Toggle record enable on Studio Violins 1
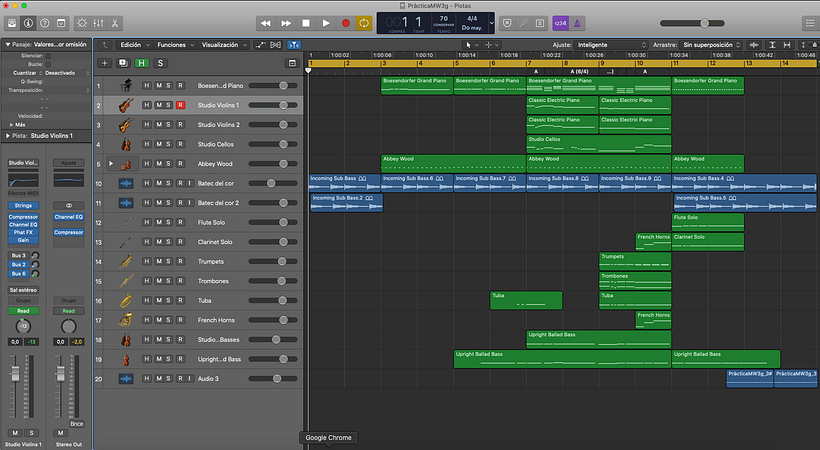 coord(181,105)
